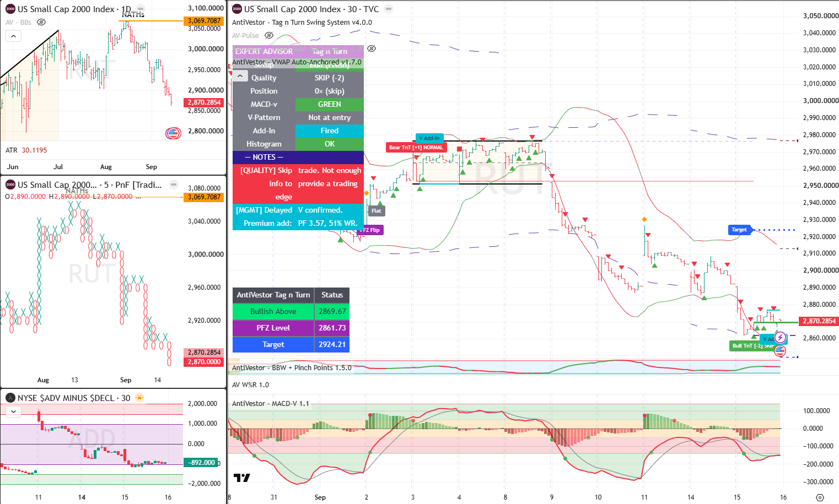
Task: Click the symbol logo on the 1D chart
Action: pos(10,9)
